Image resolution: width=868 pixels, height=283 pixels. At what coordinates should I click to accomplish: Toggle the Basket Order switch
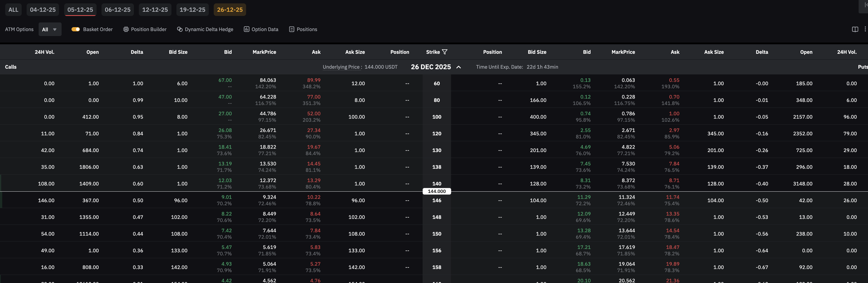[x=75, y=29]
